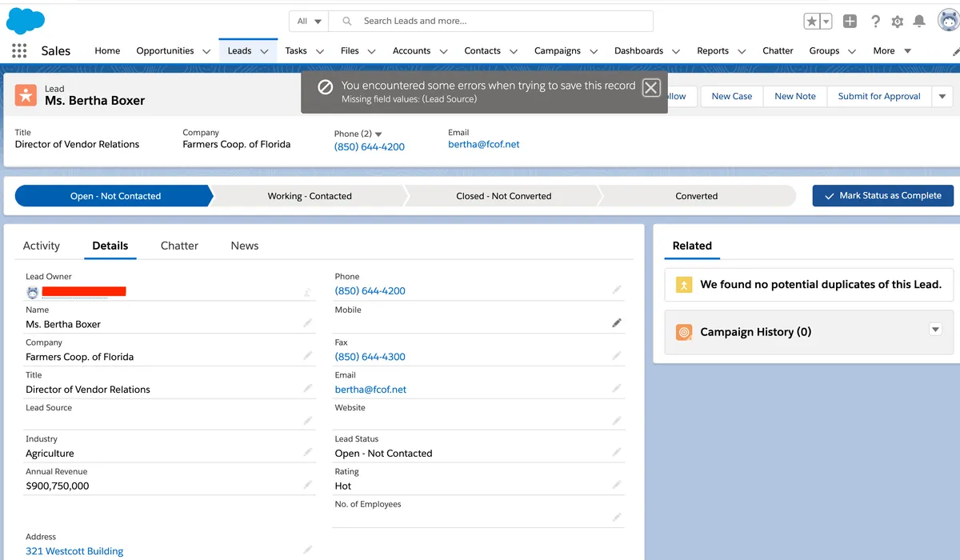Screen dimensions: 960x560
Task: Edit the Email field pencil icon
Action: (x=617, y=388)
